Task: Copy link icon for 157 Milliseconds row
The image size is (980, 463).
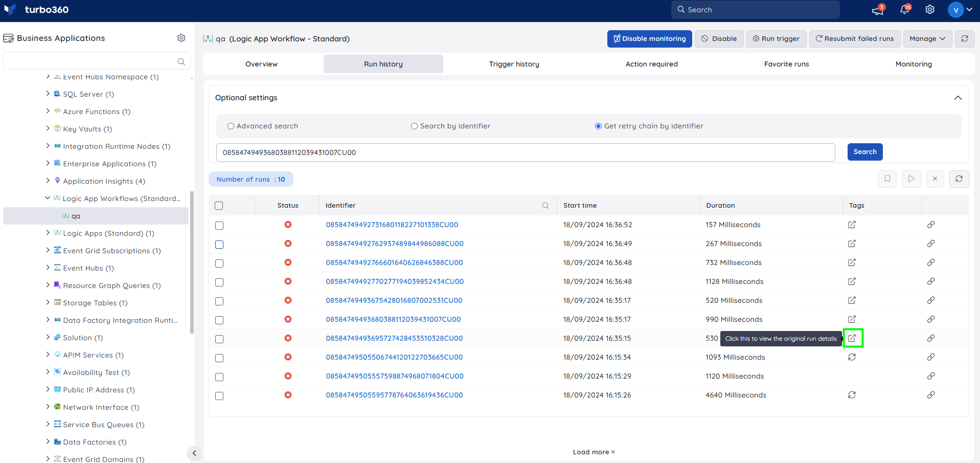Action: [931, 225]
